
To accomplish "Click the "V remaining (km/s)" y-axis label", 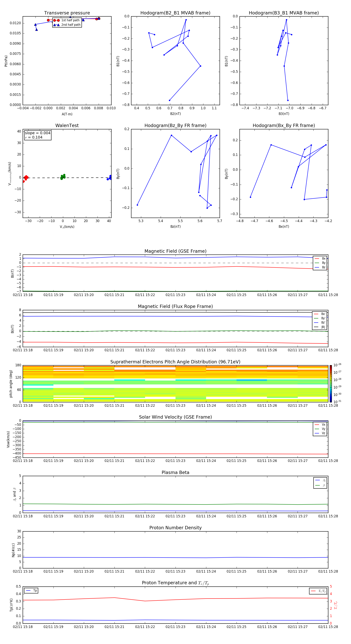I will (10, 173).
